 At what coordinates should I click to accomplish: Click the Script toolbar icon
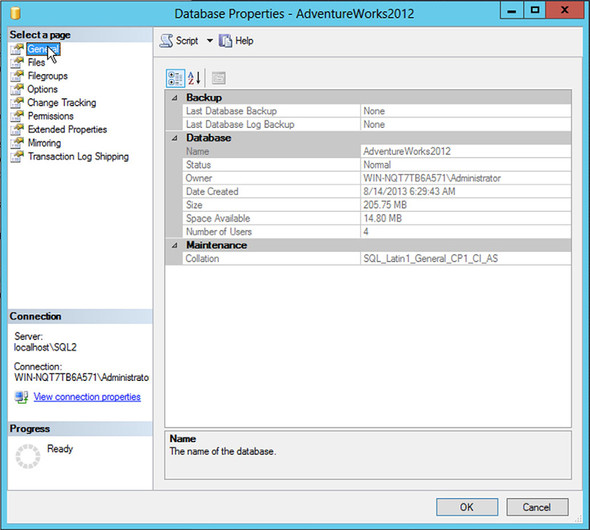[166, 41]
